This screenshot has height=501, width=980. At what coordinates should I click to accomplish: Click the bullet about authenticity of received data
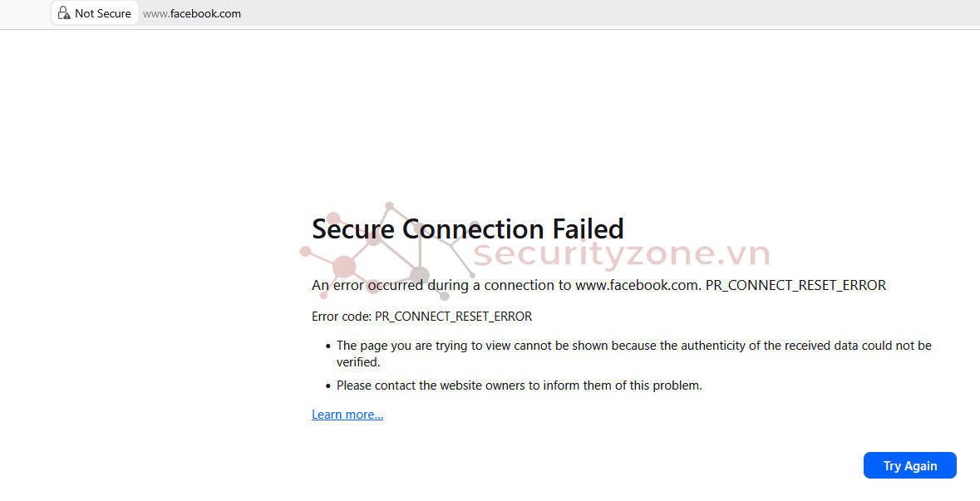point(633,346)
